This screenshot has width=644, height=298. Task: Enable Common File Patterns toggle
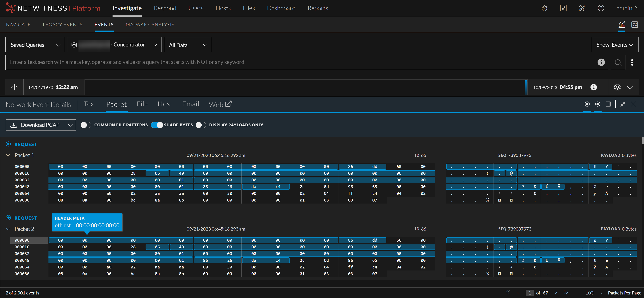[x=86, y=125]
